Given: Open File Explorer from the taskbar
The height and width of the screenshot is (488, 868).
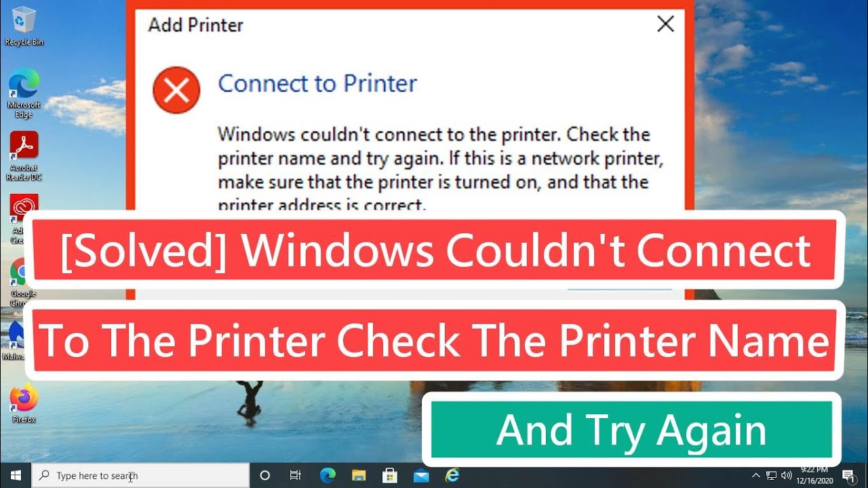Looking at the screenshot, I should [x=358, y=475].
